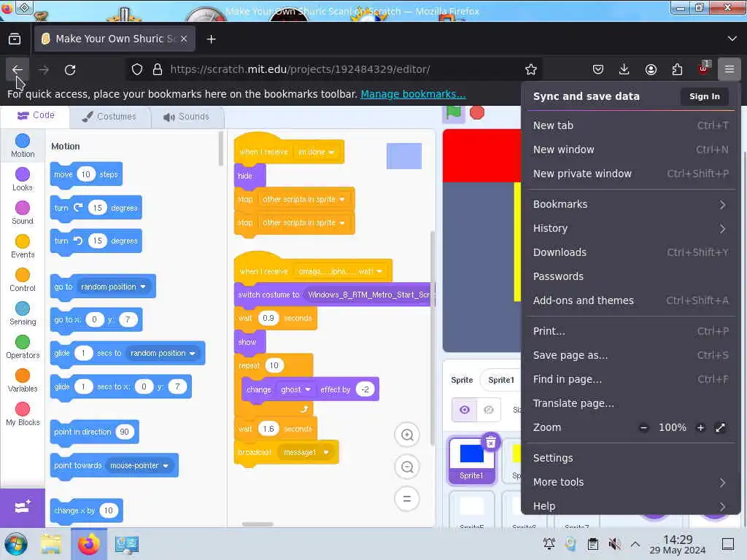The image size is (747, 560).
Task: Delete Sprite1 using trash icon
Action: tap(491, 442)
